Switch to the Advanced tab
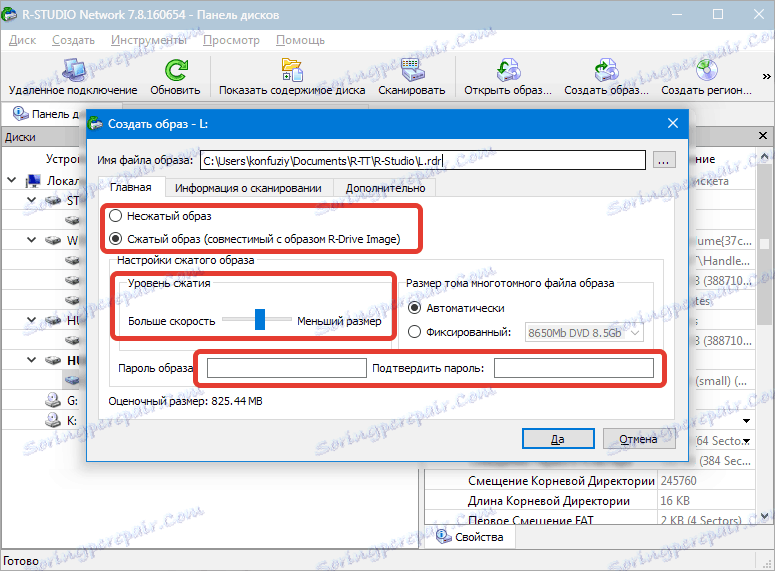 386,188
